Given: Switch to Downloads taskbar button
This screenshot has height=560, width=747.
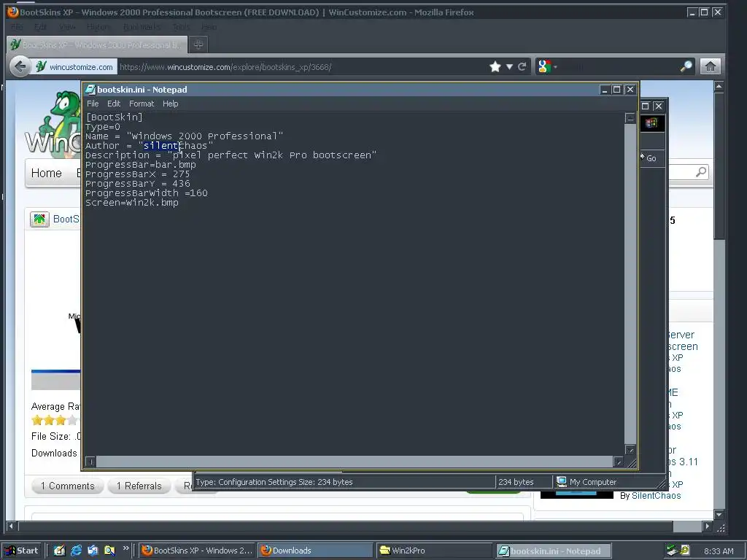Looking at the screenshot, I should tap(315, 551).
